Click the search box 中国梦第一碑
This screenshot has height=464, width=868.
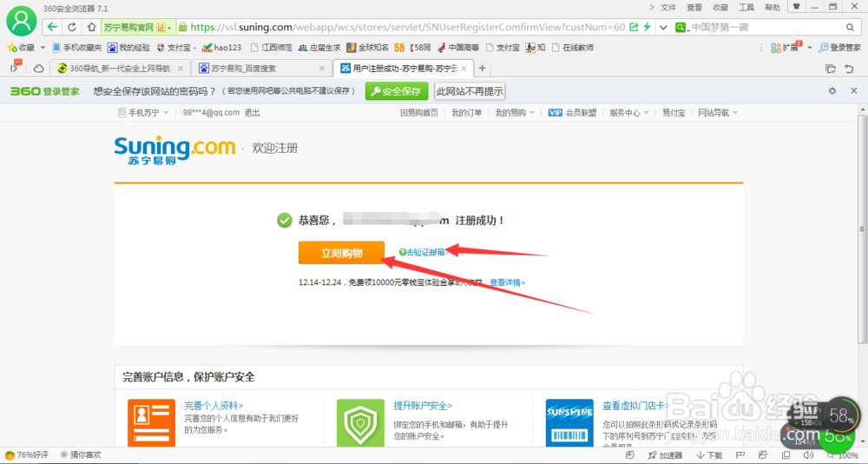coord(765,27)
